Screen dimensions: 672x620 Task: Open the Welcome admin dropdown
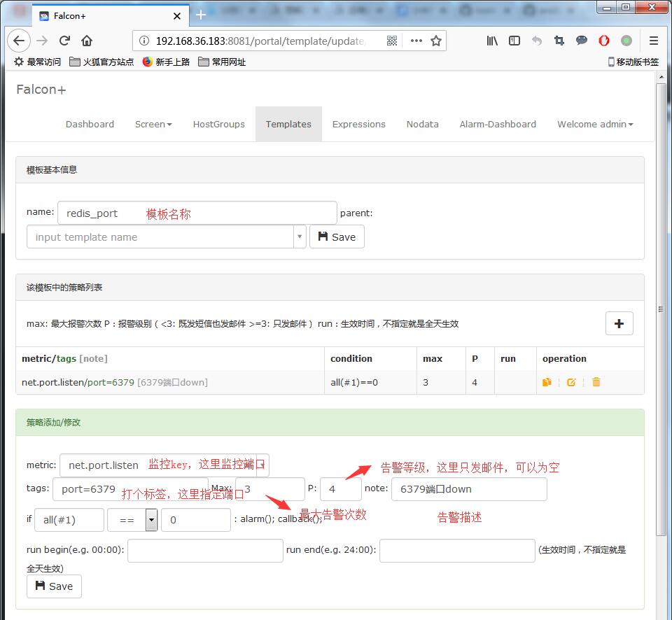[x=595, y=124]
